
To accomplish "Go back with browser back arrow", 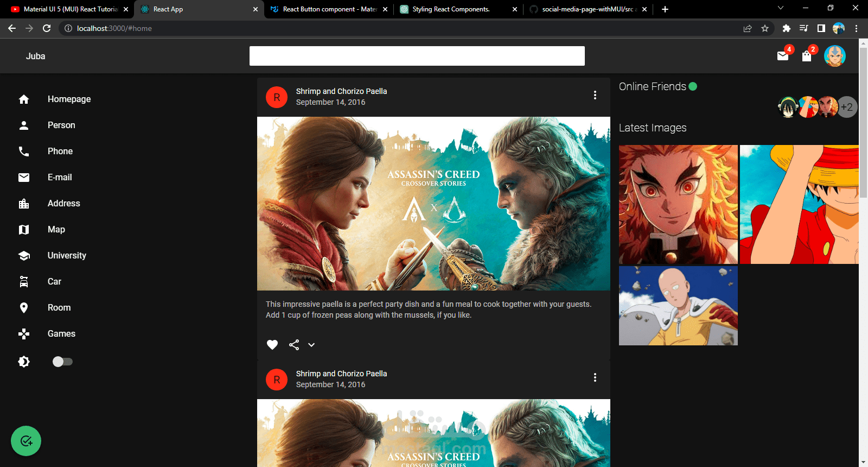I will pos(12,28).
